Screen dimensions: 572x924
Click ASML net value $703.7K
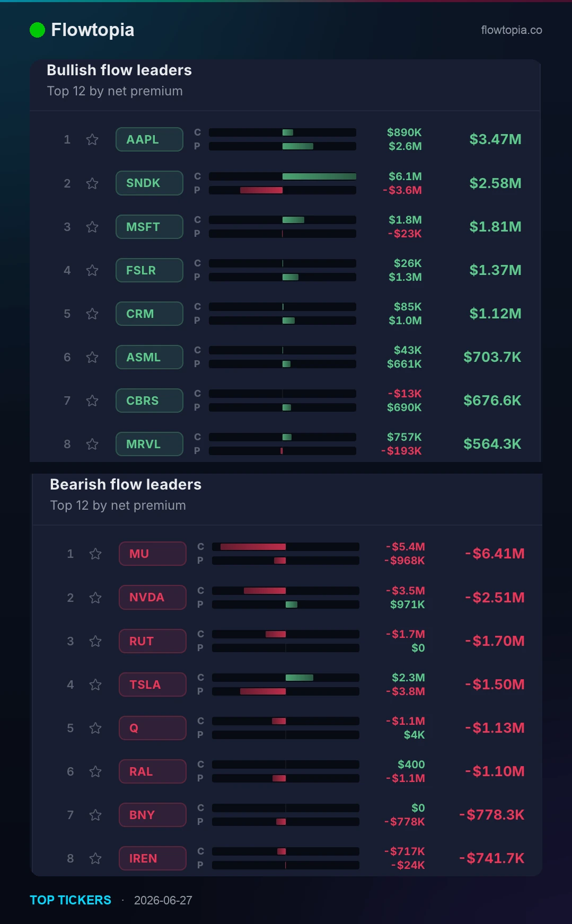pyautogui.click(x=492, y=357)
